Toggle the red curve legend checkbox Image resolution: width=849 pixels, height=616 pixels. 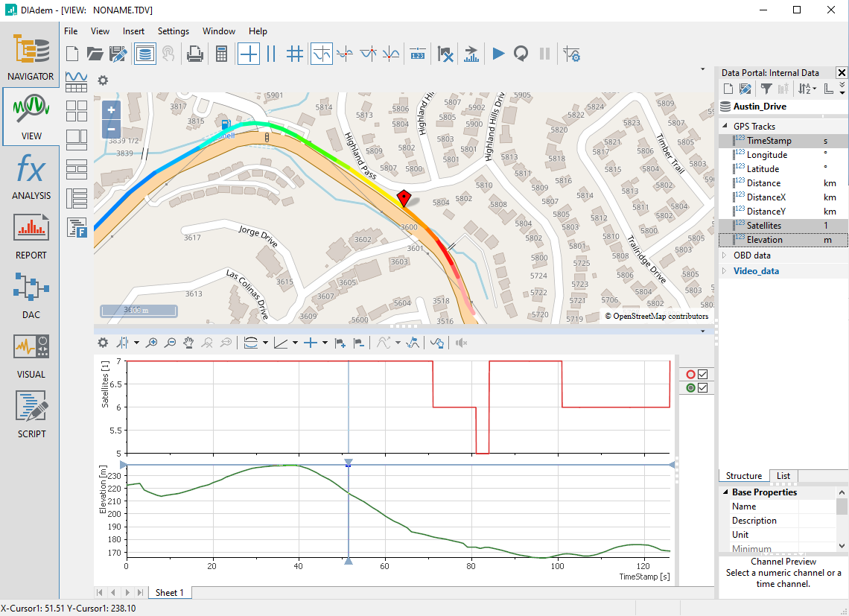pyautogui.click(x=702, y=375)
